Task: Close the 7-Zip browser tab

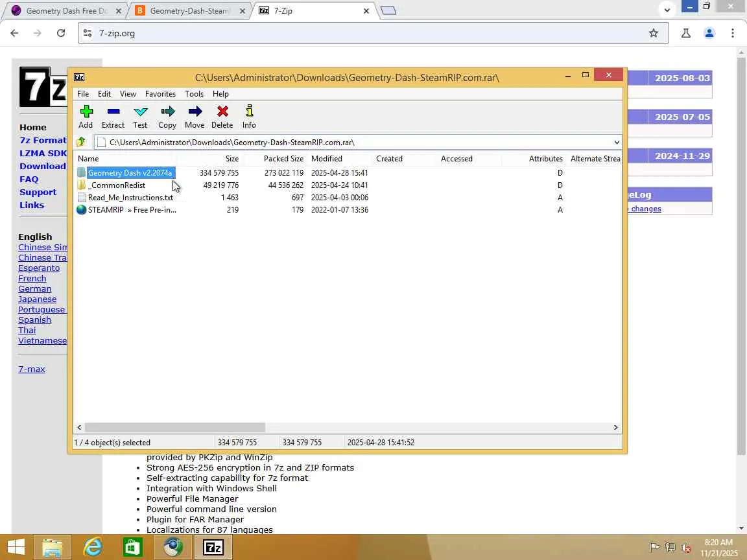Action: click(366, 10)
